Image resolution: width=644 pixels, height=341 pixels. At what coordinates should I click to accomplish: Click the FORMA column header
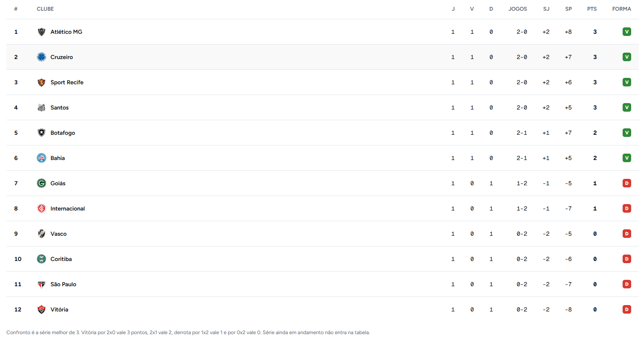click(622, 9)
